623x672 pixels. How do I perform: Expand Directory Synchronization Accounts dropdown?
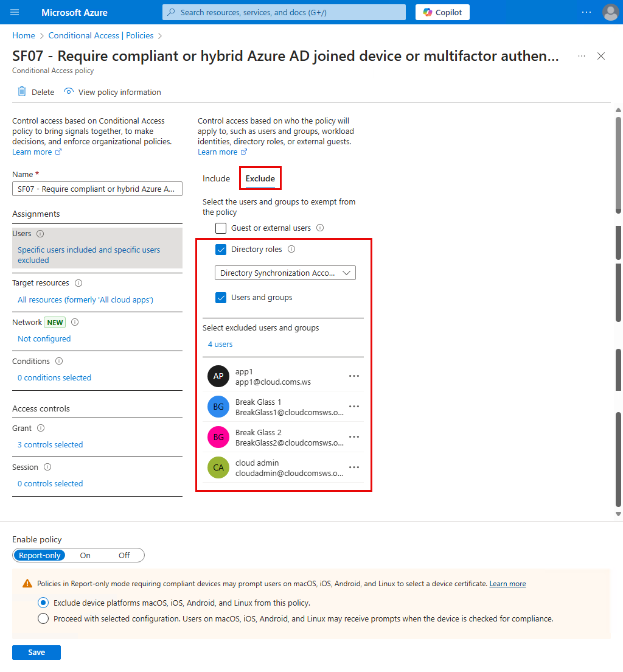pyautogui.click(x=285, y=273)
